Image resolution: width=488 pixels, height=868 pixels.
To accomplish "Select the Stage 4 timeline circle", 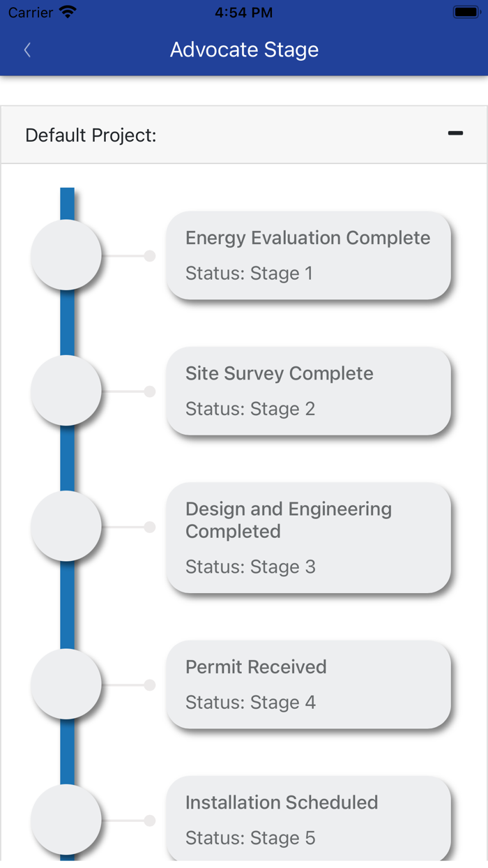I will tap(66, 684).
